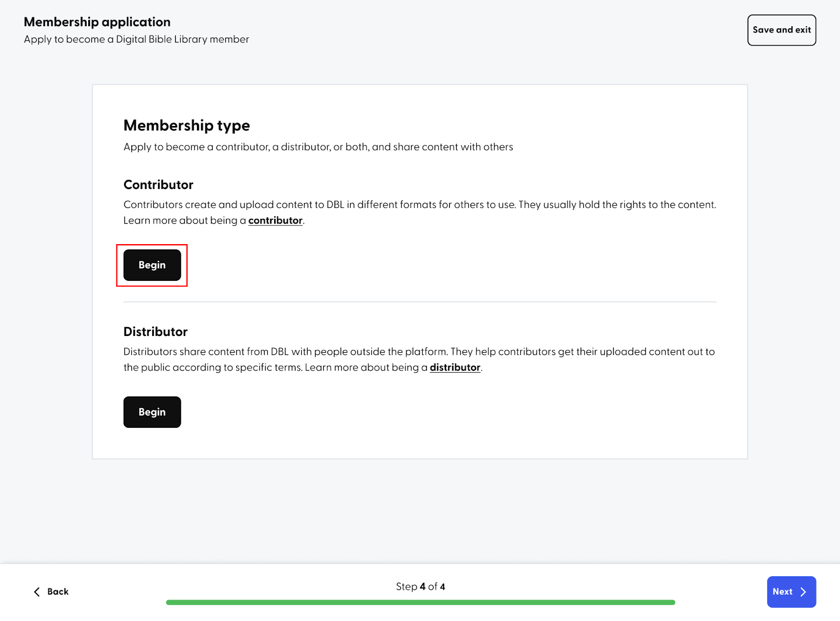This screenshot has width=840, height=621.
Task: Begin the Contributor application
Action: (152, 265)
